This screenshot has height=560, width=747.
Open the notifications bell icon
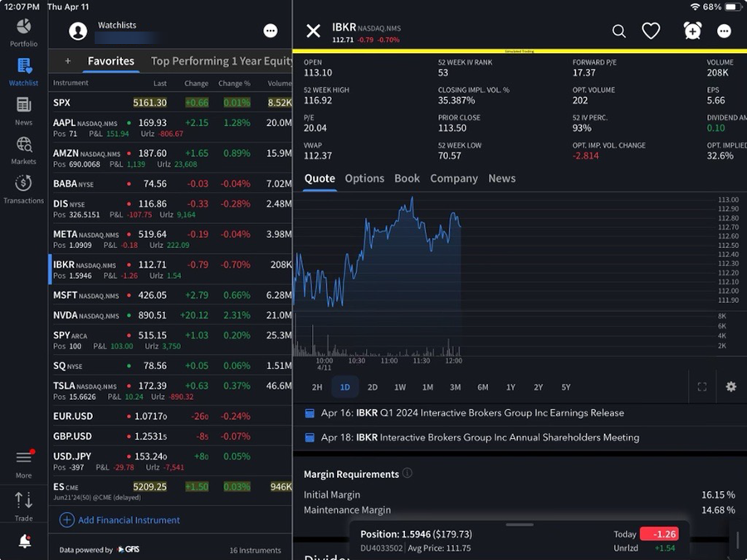coord(24,542)
